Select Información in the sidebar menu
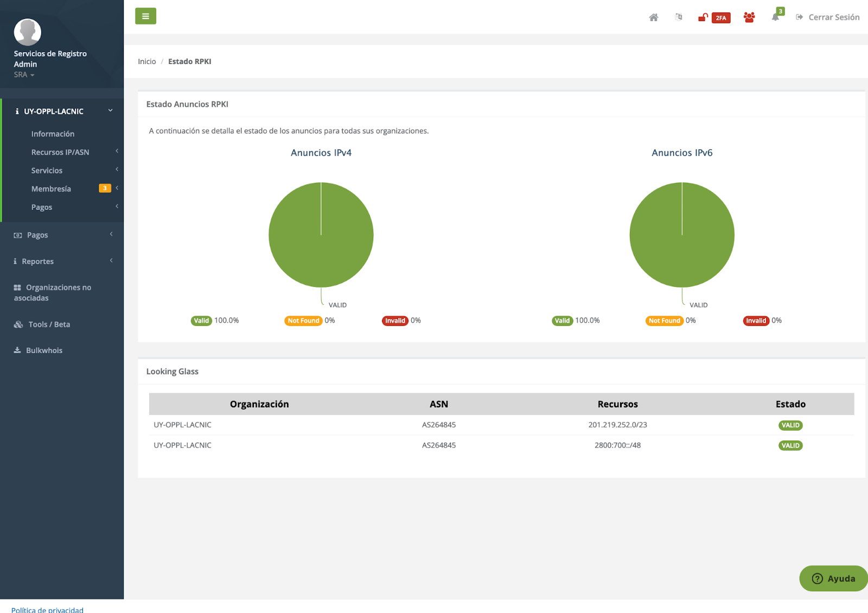This screenshot has width=868, height=613. click(x=53, y=134)
